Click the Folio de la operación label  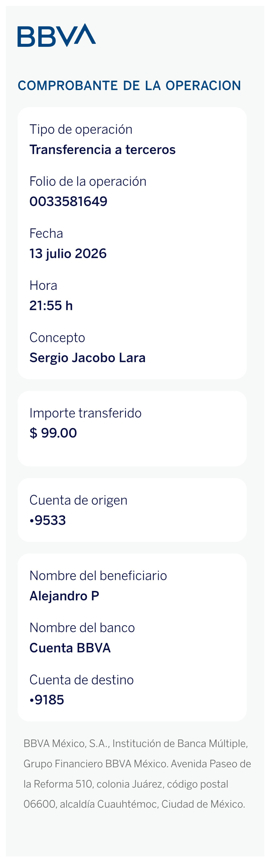(x=88, y=181)
